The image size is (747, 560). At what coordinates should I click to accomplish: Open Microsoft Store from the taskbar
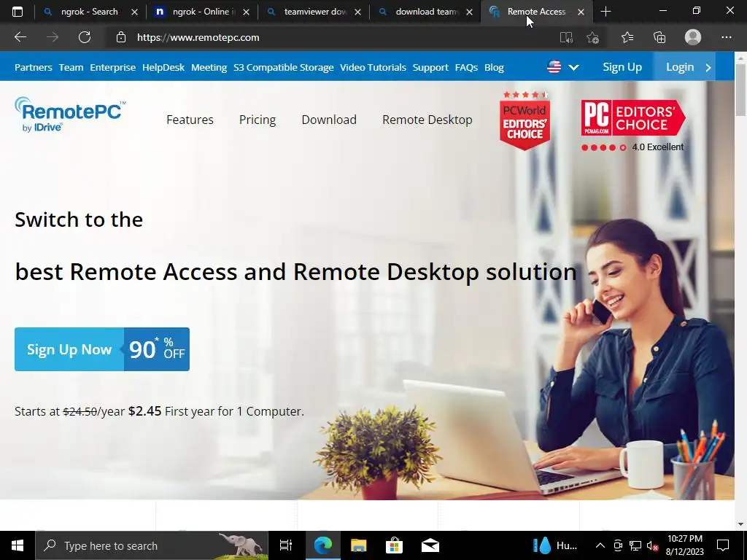[394, 545]
